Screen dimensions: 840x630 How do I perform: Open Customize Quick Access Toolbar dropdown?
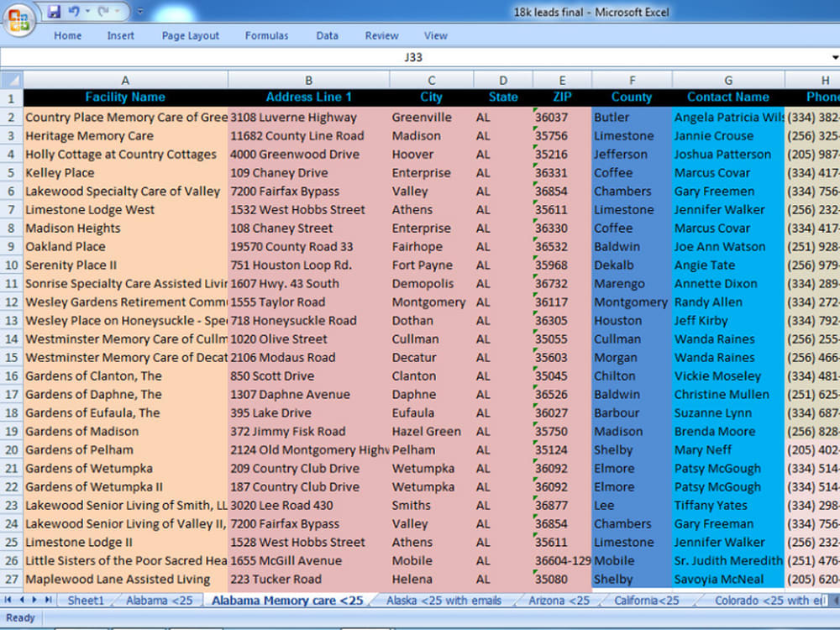point(139,11)
